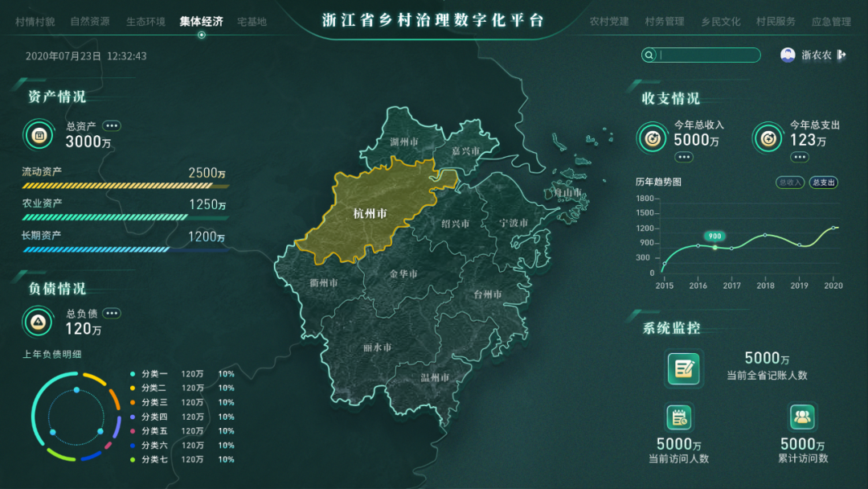Click the logout icon beside 浙农农
Viewport: 868px width, 489px height.
(x=841, y=55)
